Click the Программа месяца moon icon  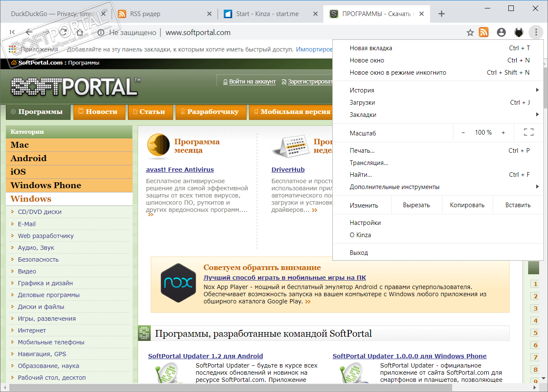tap(158, 145)
